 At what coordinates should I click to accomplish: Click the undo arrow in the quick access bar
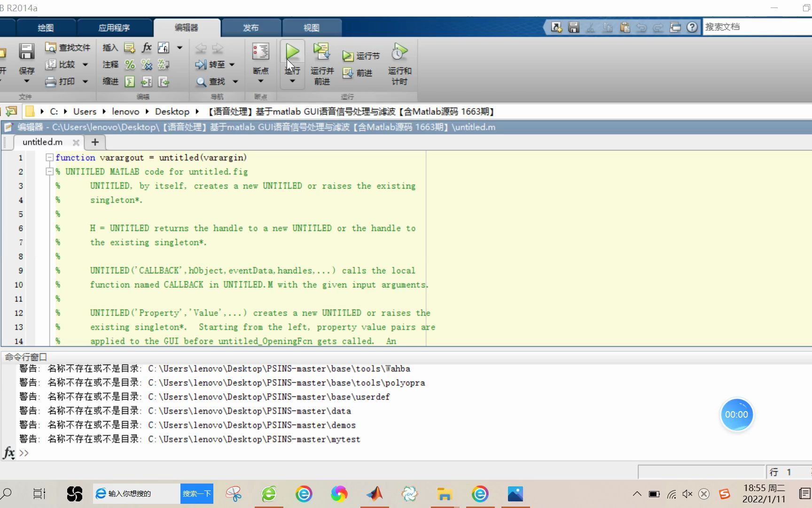641,27
